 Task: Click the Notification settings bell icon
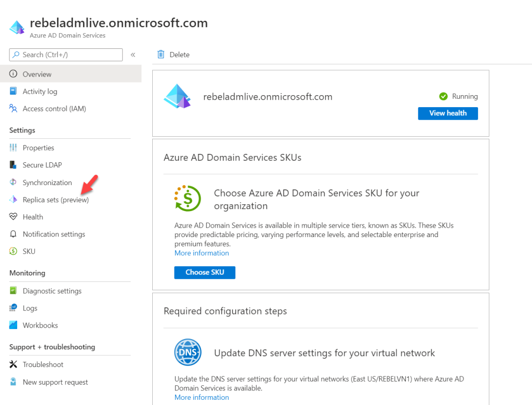pyautogui.click(x=13, y=234)
